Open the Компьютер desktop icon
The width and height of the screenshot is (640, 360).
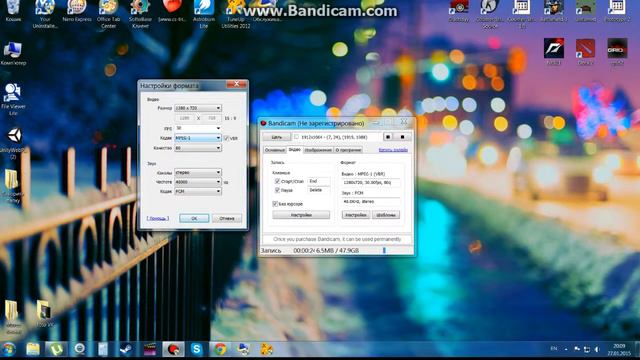point(13,53)
